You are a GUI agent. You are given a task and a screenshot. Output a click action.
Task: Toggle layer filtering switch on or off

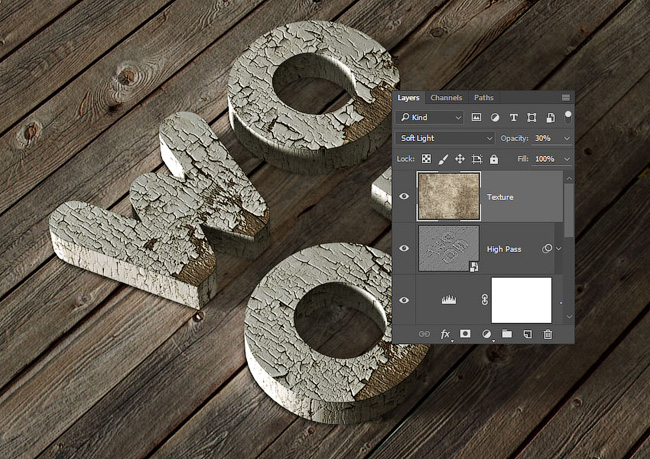[x=568, y=117]
